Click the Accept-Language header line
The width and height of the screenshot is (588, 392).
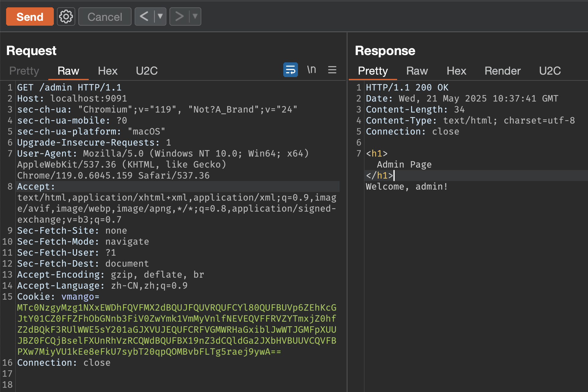(x=102, y=286)
